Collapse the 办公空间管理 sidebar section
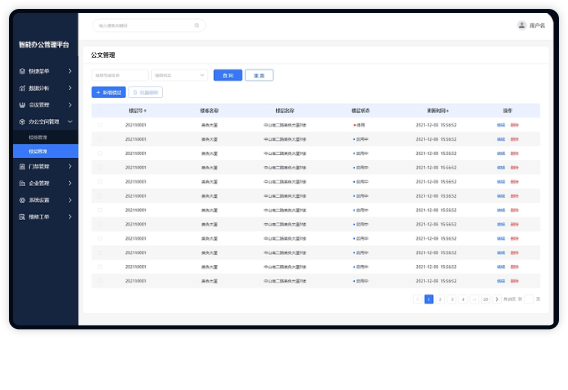The image size is (568, 390). (70, 122)
